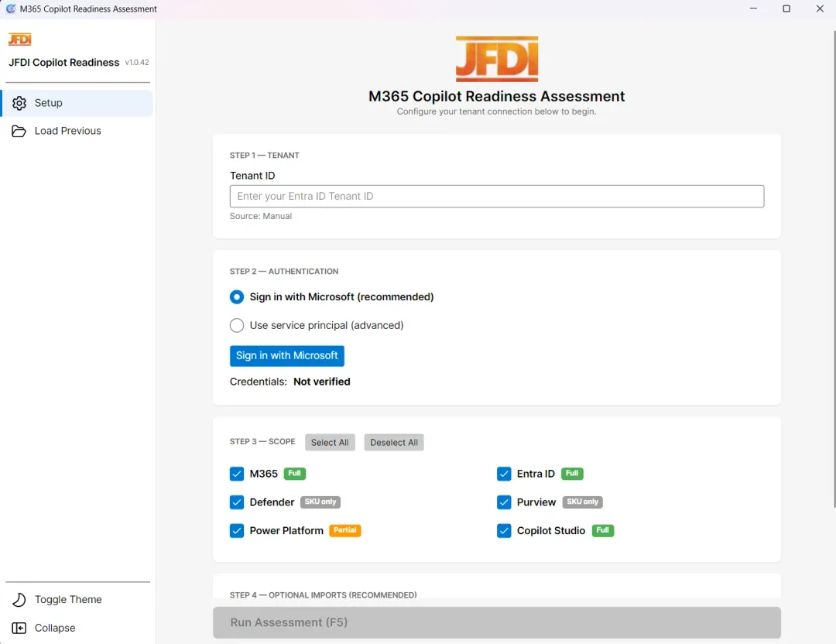Screen dimensions: 836x644
Task: Toggle the Defender scope checkbox
Action: pos(237,502)
